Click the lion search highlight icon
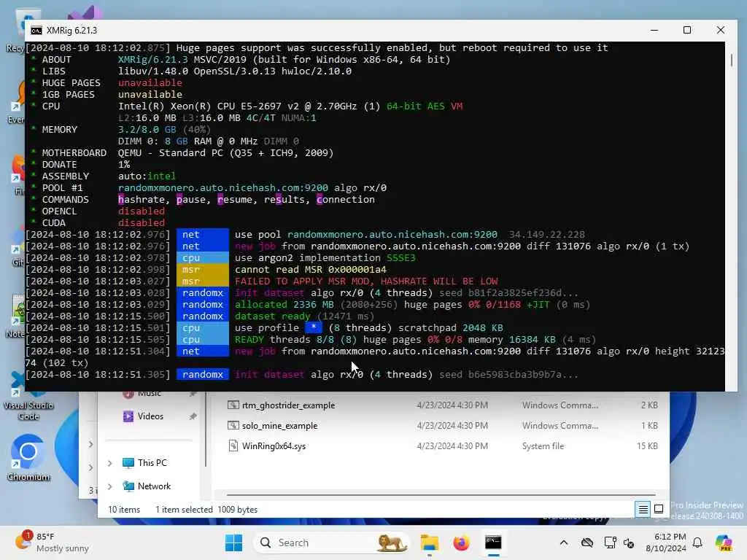This screenshot has height=560, width=747. click(391, 542)
